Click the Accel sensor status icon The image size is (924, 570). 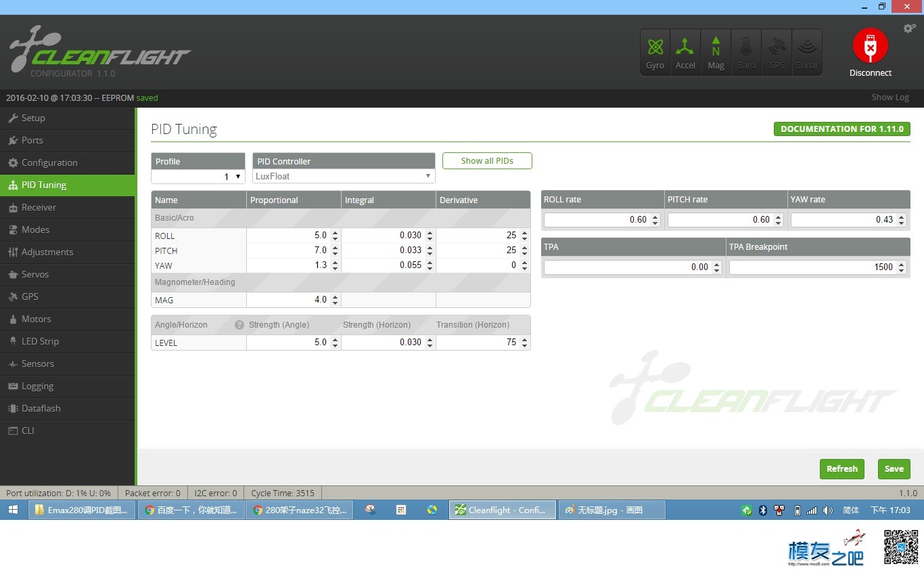point(685,52)
